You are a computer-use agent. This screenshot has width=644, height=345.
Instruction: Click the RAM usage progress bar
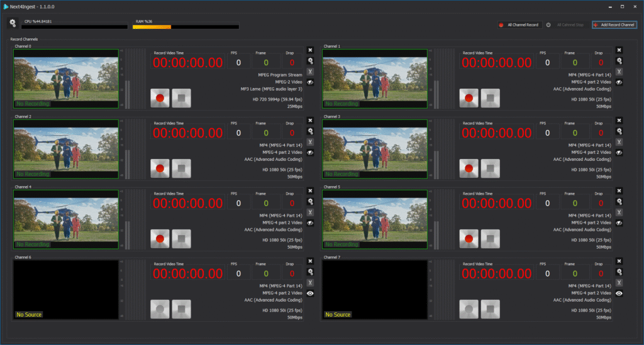(186, 27)
